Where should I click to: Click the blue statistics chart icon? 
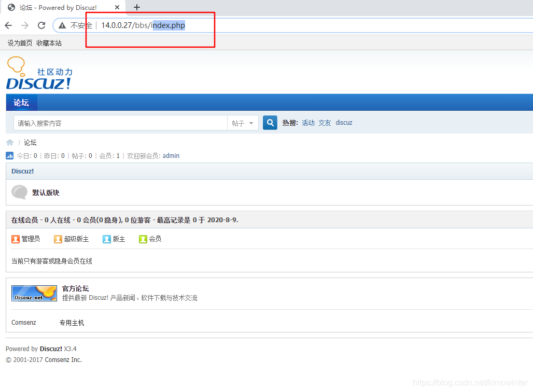click(x=9, y=155)
